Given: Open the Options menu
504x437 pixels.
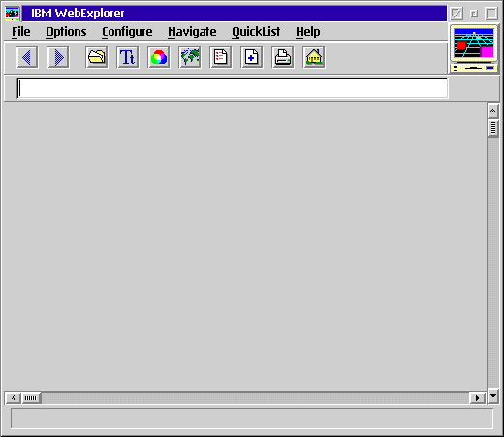Looking at the screenshot, I should click(x=66, y=32).
